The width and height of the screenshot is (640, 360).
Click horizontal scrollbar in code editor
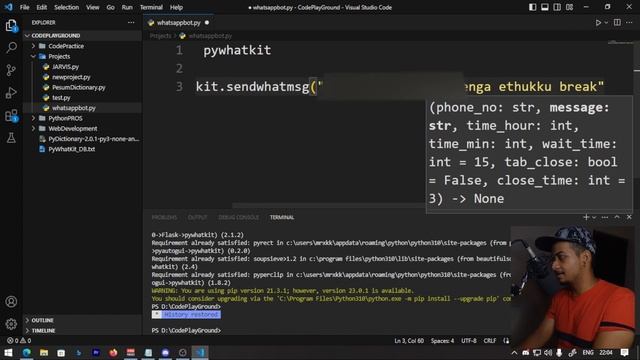tap(329, 206)
